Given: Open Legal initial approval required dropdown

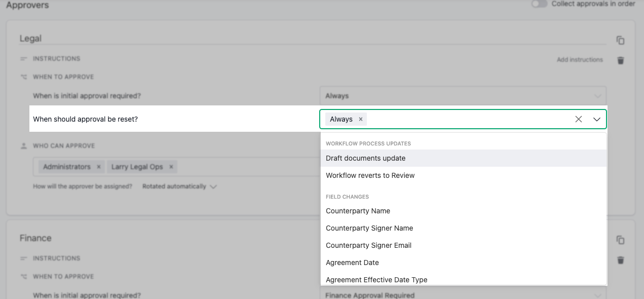Looking at the screenshot, I should coord(463,96).
